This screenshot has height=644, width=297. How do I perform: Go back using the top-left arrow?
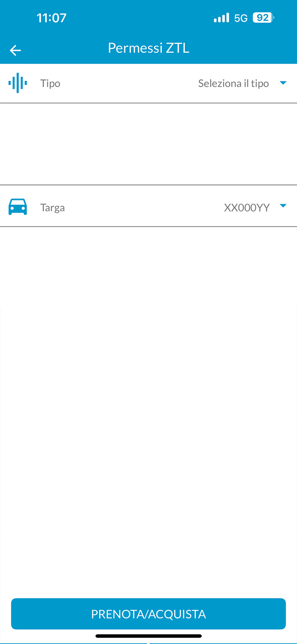pos(15,50)
